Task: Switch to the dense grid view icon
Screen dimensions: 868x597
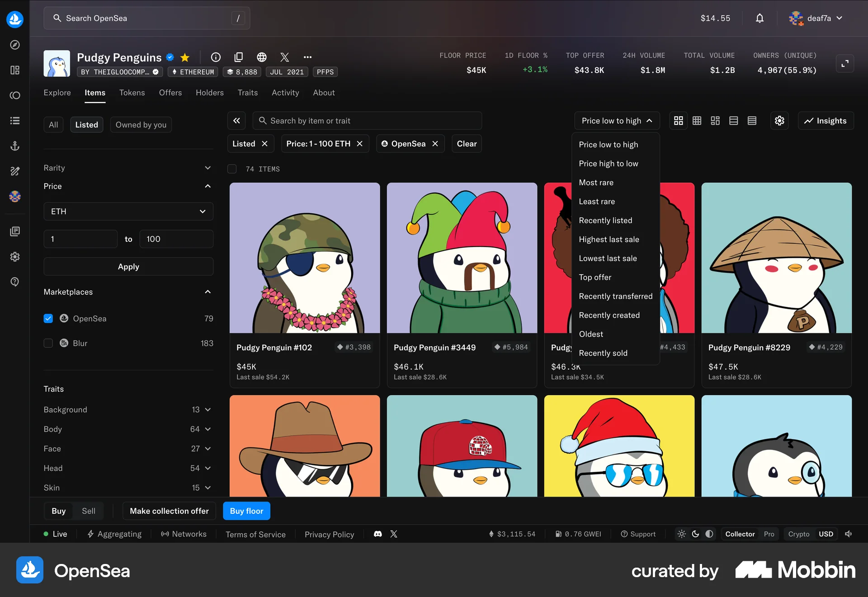Action: click(x=697, y=120)
